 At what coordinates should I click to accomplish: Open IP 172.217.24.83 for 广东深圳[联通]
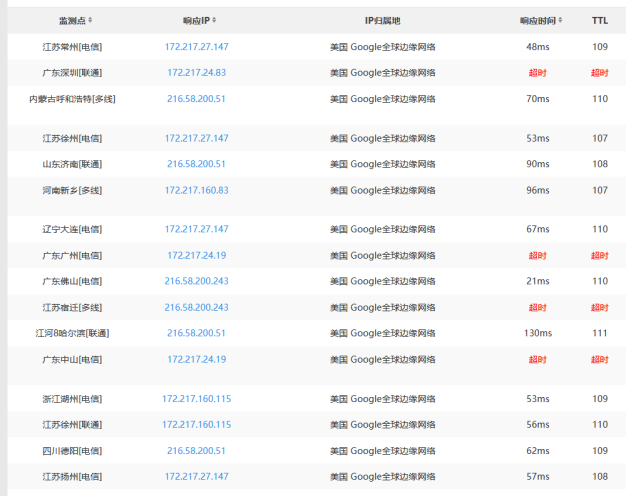pos(196,73)
